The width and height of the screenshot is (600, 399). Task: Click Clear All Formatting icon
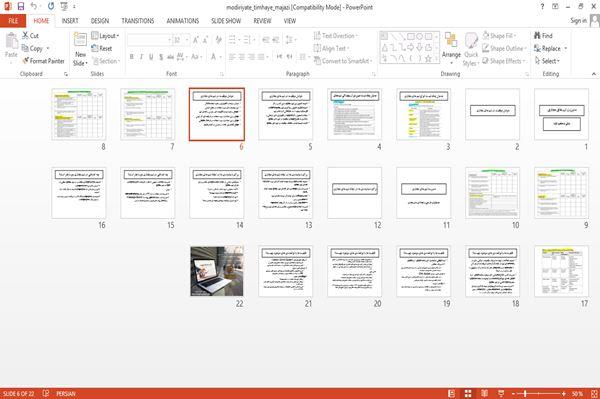point(218,40)
